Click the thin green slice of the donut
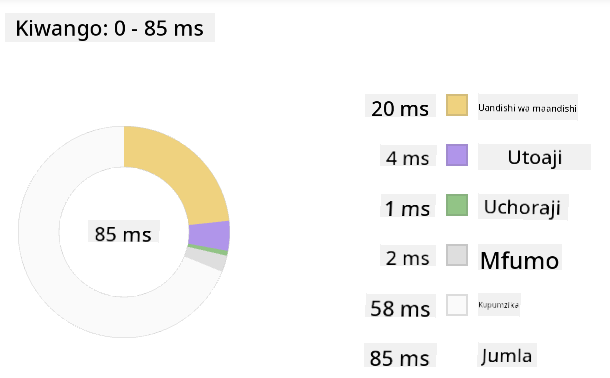Image resolution: width=610 pixels, height=378 pixels. click(x=209, y=251)
